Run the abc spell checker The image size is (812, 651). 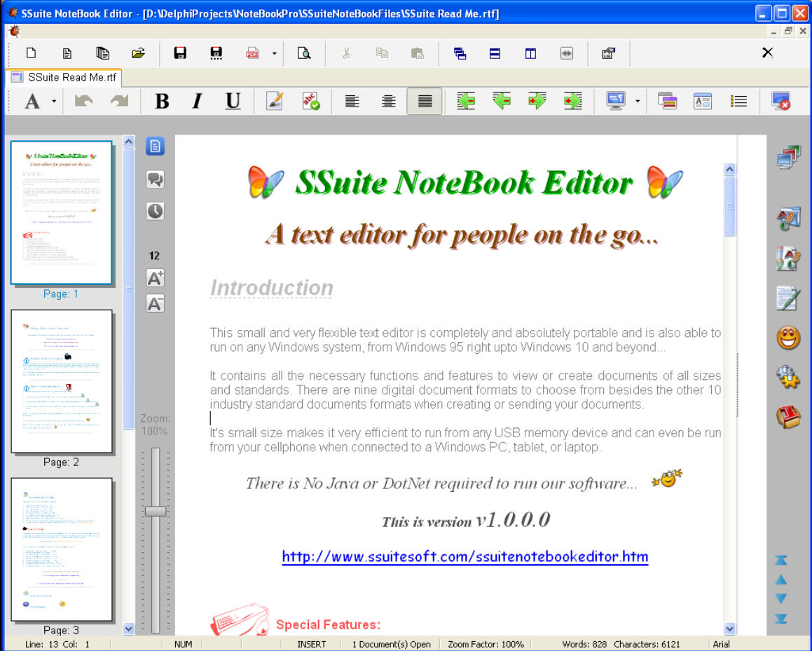point(310,100)
